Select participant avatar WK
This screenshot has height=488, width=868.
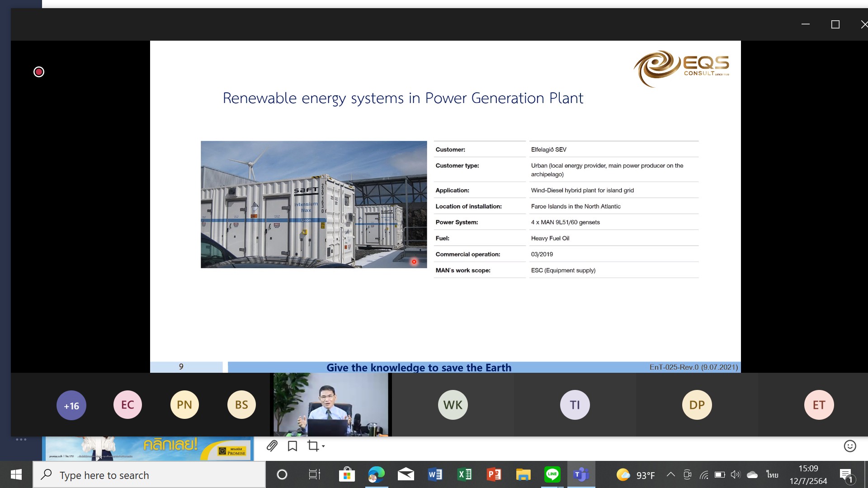coord(453,405)
